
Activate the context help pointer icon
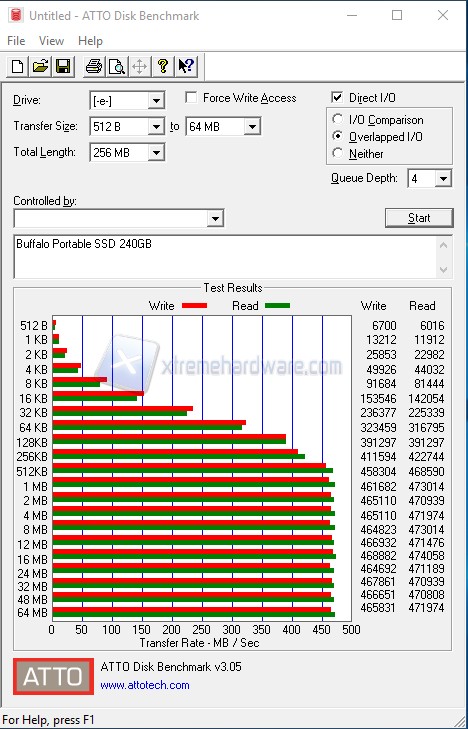tap(186, 66)
